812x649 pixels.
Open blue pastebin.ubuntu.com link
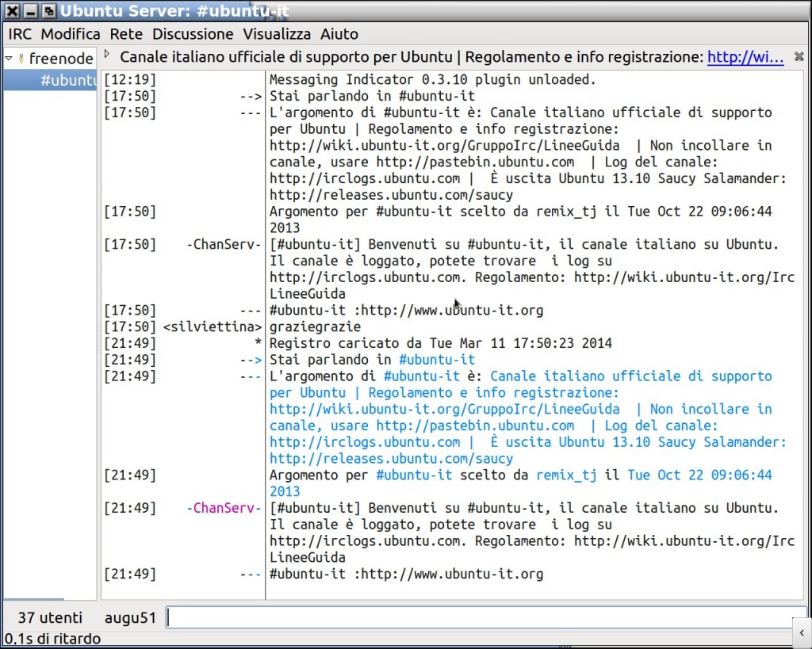475,426
